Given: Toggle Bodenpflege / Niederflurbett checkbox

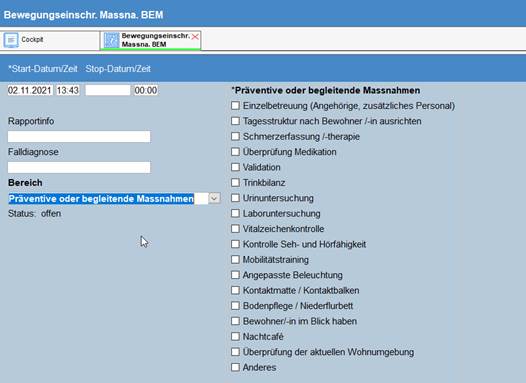Looking at the screenshot, I should (x=235, y=306).
